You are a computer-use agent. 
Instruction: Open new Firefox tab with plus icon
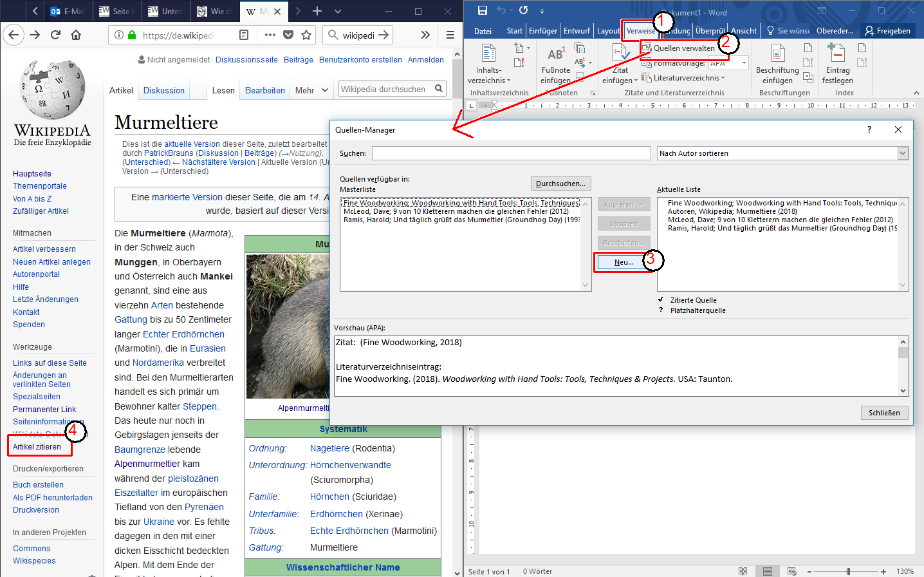coord(317,11)
